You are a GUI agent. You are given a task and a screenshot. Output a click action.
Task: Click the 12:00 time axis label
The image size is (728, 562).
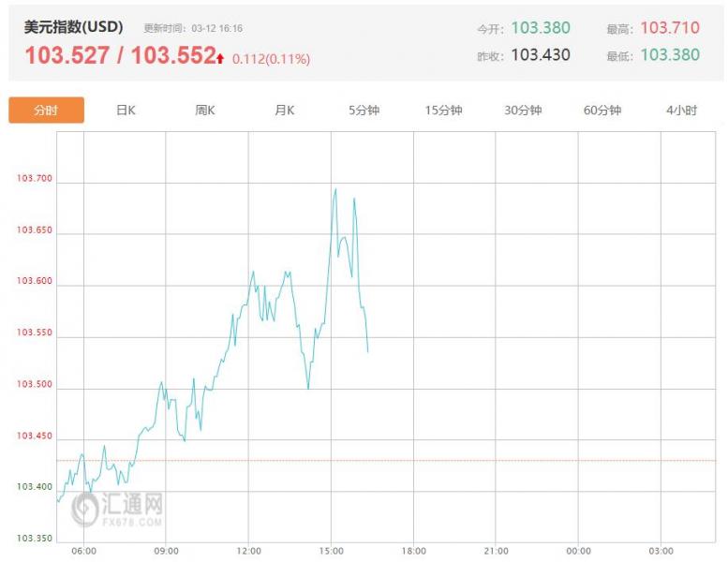248,551
